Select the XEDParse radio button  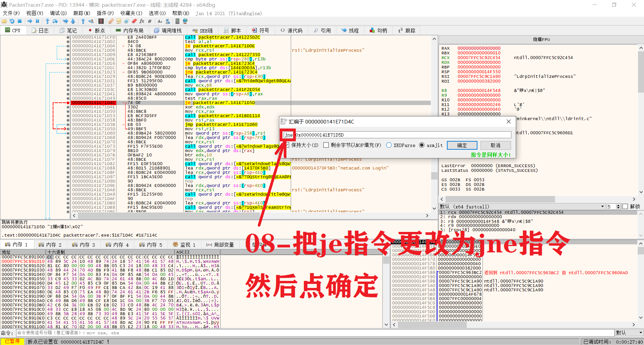pyautogui.click(x=389, y=145)
